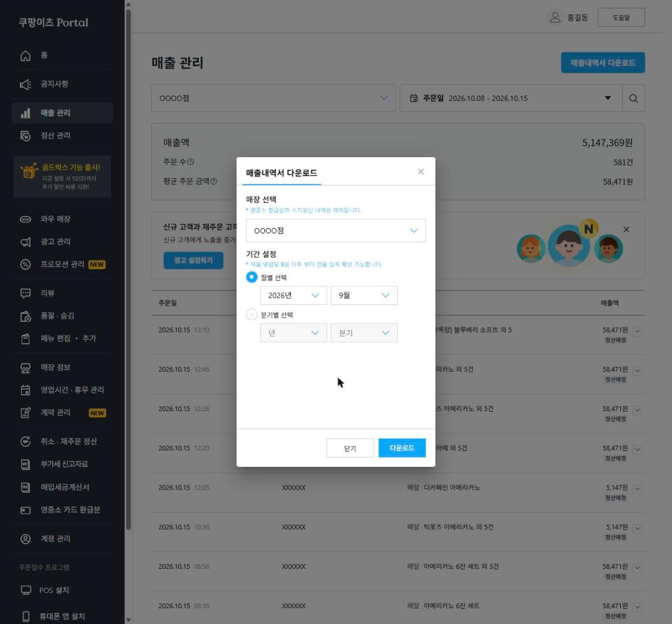Open the page's 0000점 store selector

coord(273,99)
